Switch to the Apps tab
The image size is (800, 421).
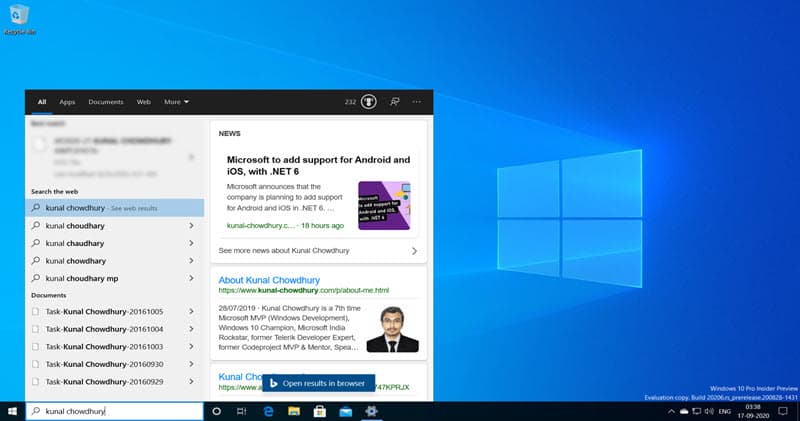(67, 102)
